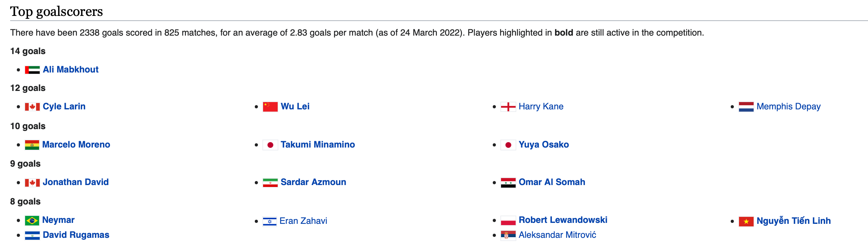Follow the Harry Kane link
The height and width of the screenshot is (248, 868).
540,106
